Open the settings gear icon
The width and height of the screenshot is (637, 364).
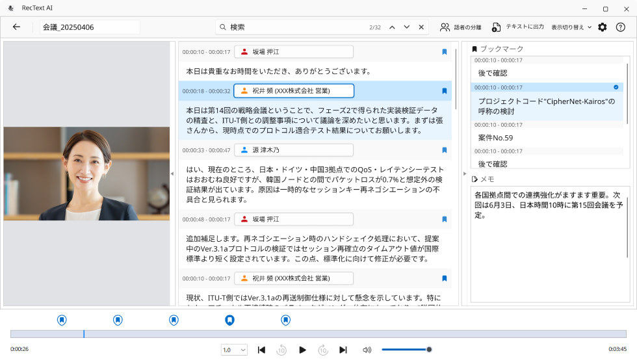point(603,27)
